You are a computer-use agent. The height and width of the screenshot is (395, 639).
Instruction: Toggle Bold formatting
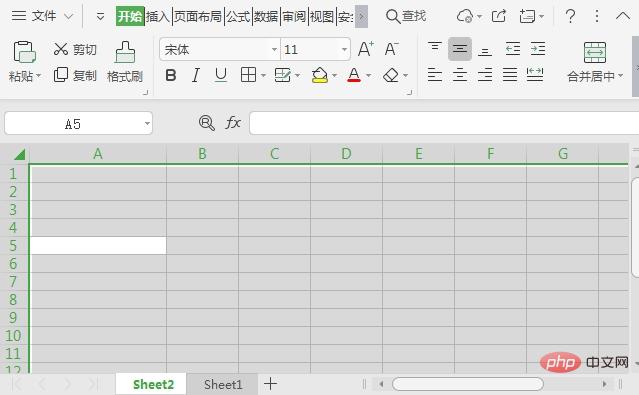[171, 75]
